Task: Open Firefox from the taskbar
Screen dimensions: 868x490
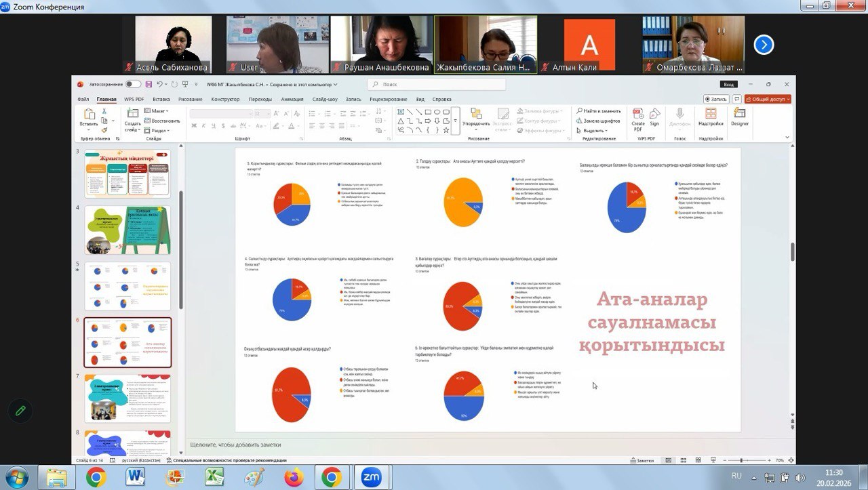Action: tap(294, 478)
